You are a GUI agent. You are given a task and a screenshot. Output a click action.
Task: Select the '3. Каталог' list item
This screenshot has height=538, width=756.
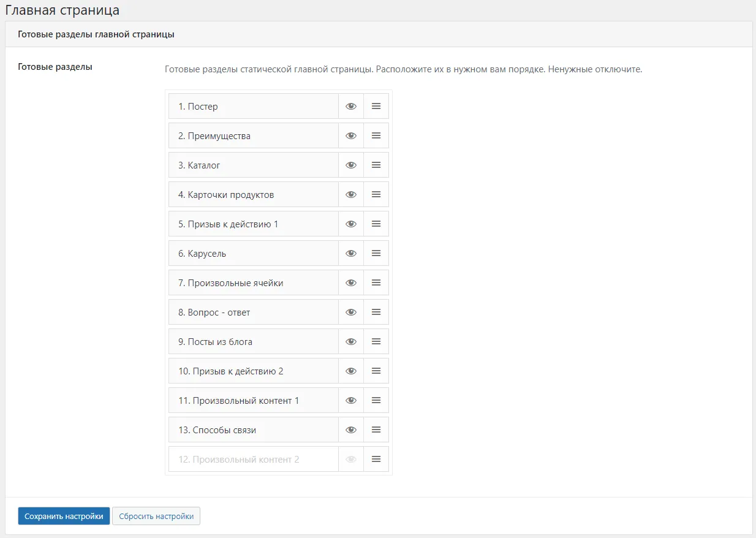tap(254, 165)
